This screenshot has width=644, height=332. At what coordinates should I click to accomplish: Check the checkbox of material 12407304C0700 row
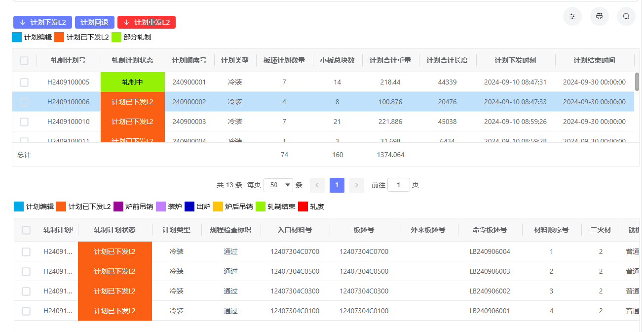pyautogui.click(x=26, y=251)
